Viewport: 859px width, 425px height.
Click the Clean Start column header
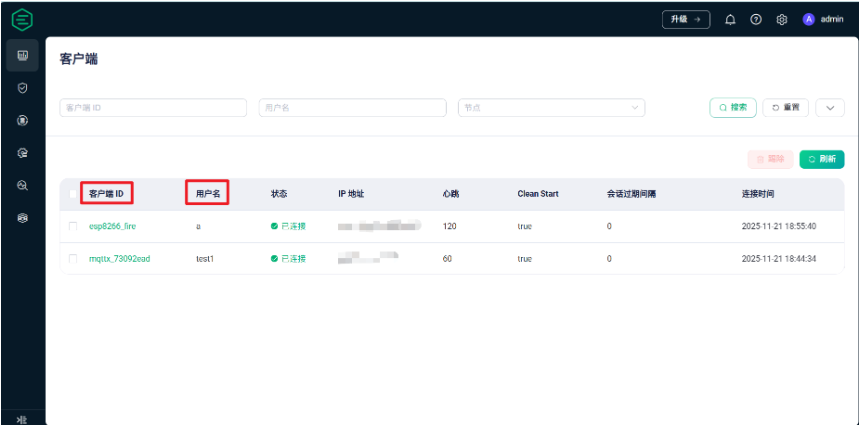click(x=538, y=194)
